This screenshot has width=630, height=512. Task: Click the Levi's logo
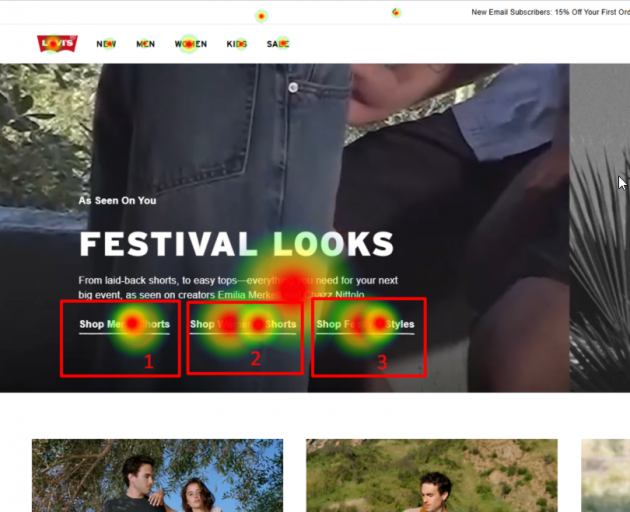click(57, 43)
